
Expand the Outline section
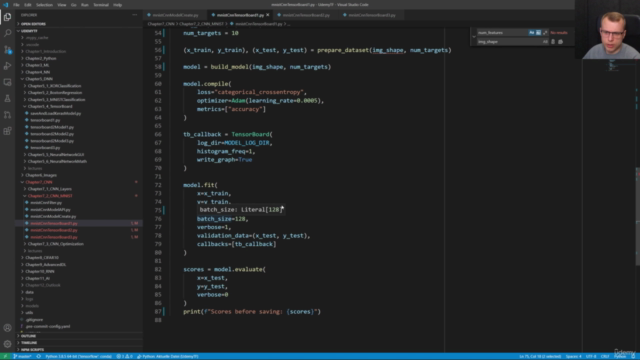pos(79,336)
